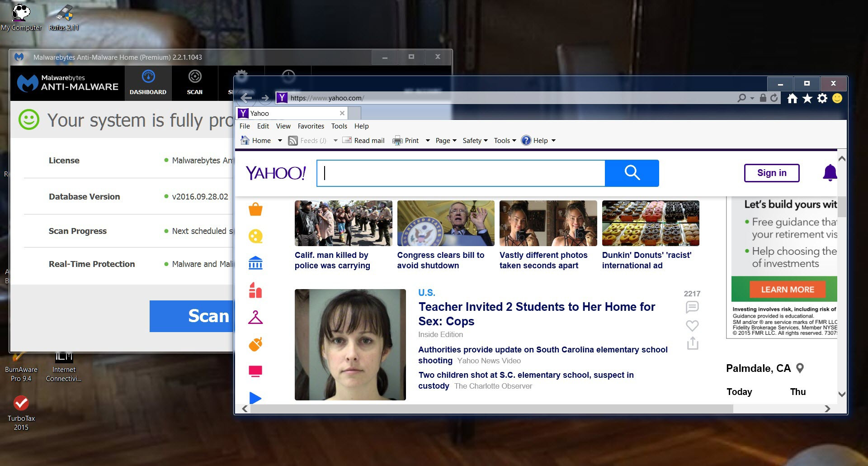Open the Edit menu in Internet Explorer
Image resolution: width=868 pixels, height=466 pixels.
click(x=263, y=126)
